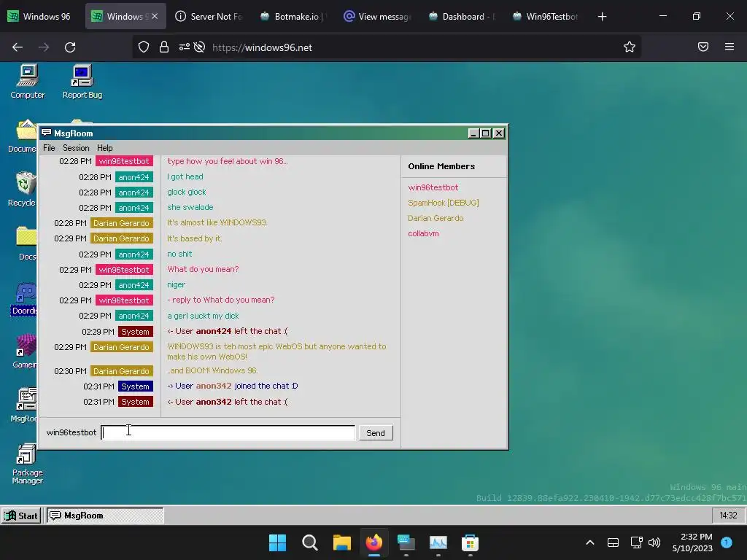Focus the chat message input field
This screenshot has width=747, height=560.
click(228, 433)
